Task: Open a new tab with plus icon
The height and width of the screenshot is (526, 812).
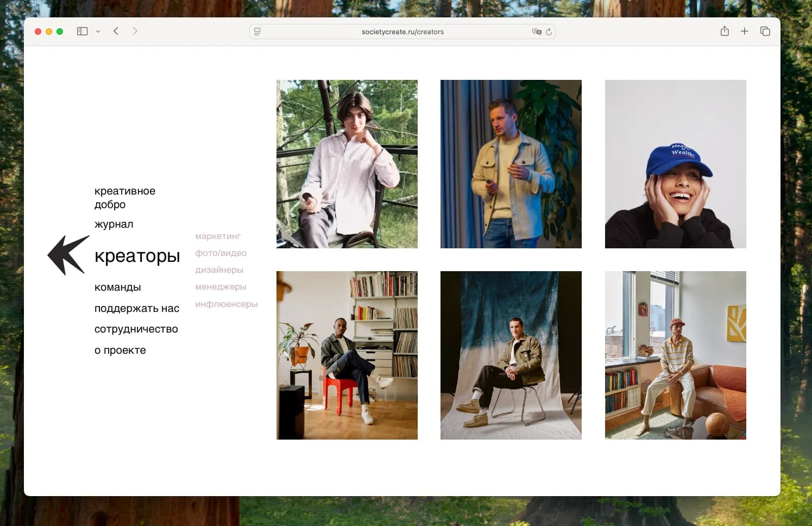Action: pyautogui.click(x=744, y=32)
